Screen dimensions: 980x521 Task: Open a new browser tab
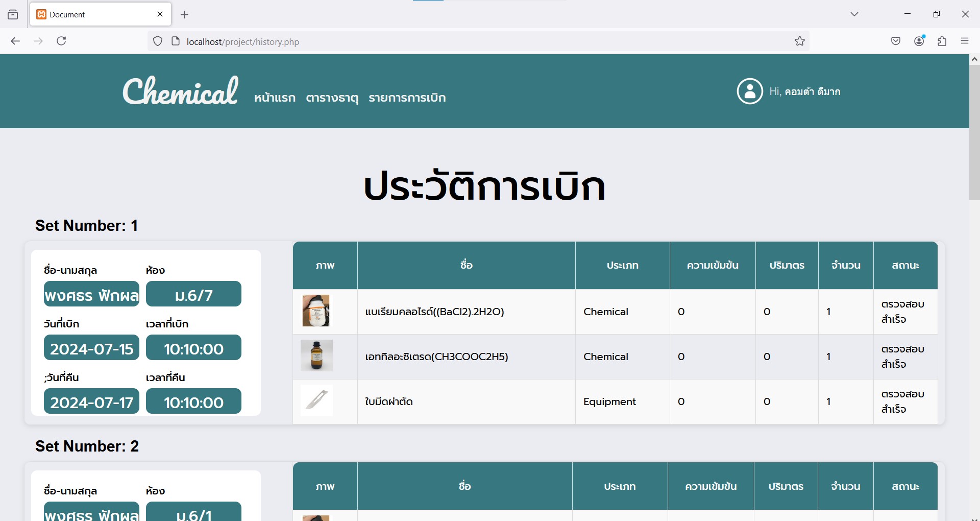[185, 15]
